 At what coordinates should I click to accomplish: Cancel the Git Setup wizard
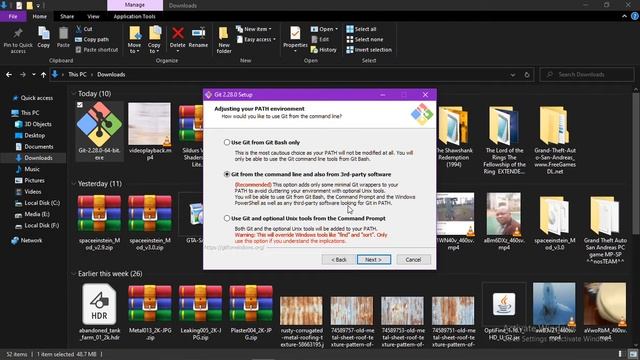(x=413, y=260)
